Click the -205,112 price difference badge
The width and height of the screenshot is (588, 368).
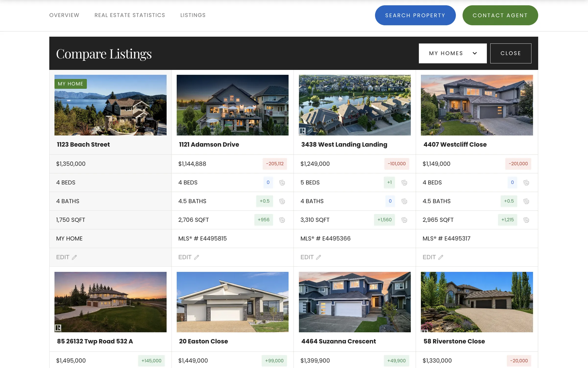[x=275, y=164]
